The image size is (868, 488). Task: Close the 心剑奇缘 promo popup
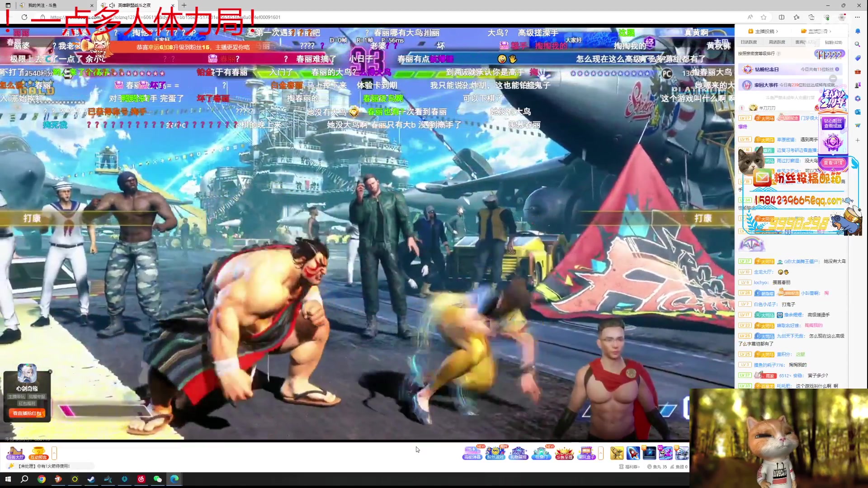(50, 372)
